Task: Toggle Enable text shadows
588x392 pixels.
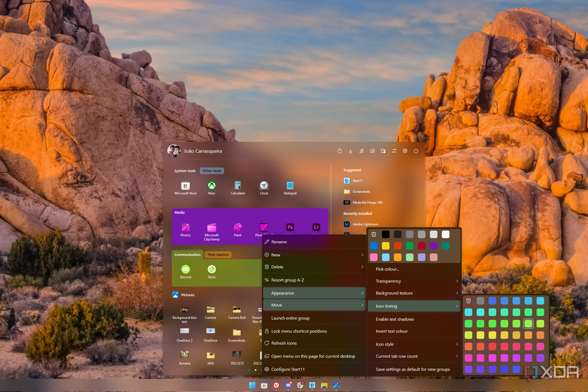Action: click(414, 319)
